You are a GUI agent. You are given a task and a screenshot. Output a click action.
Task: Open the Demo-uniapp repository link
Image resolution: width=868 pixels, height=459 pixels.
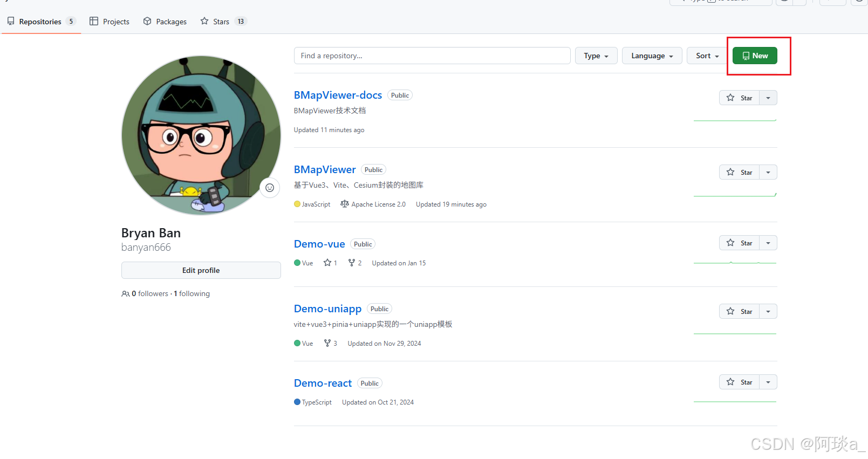coord(327,309)
